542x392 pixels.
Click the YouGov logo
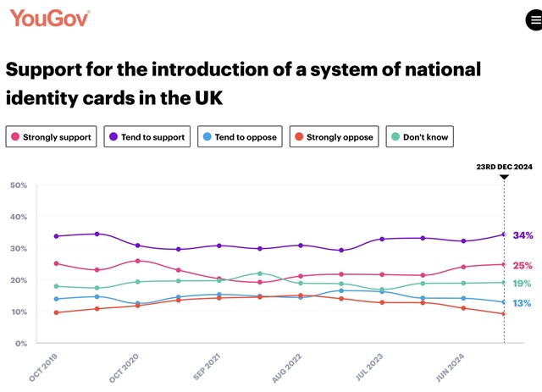point(50,18)
